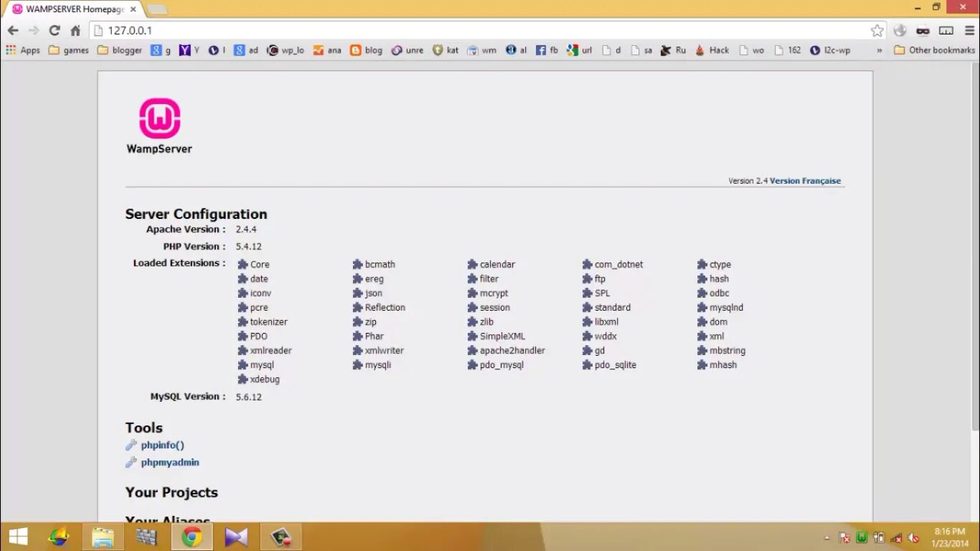The width and height of the screenshot is (980, 551).
Task: Open the wm bookmark
Action: pos(482,50)
